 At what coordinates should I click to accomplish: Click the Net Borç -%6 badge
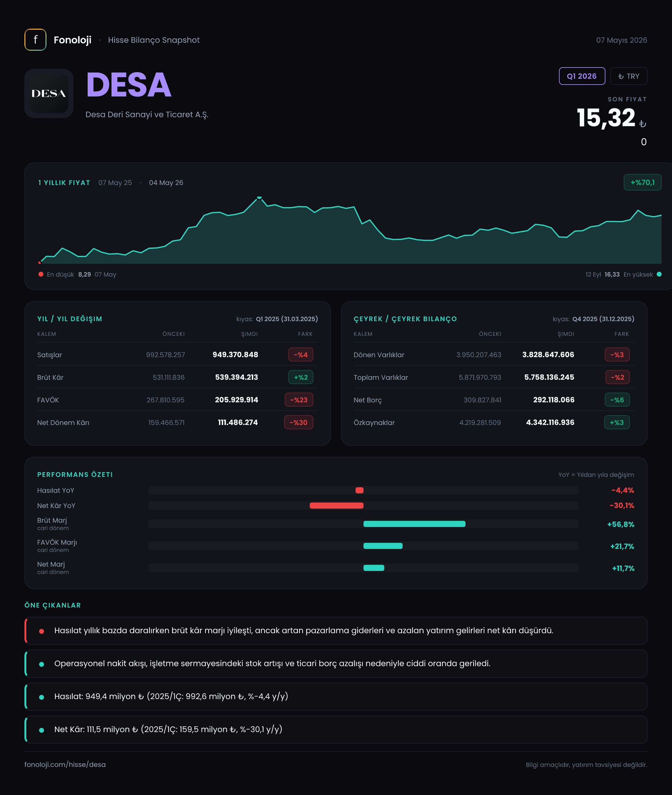tap(617, 400)
